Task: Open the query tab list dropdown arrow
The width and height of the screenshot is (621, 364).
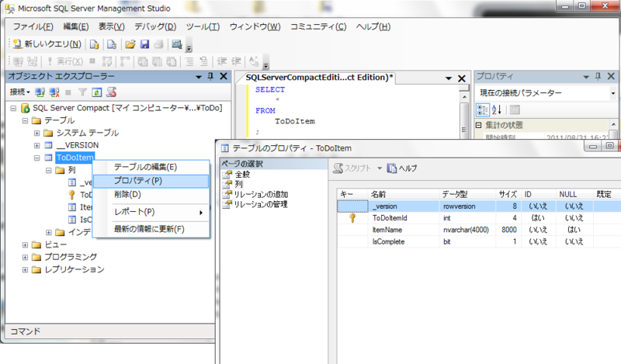Action: tap(449, 78)
